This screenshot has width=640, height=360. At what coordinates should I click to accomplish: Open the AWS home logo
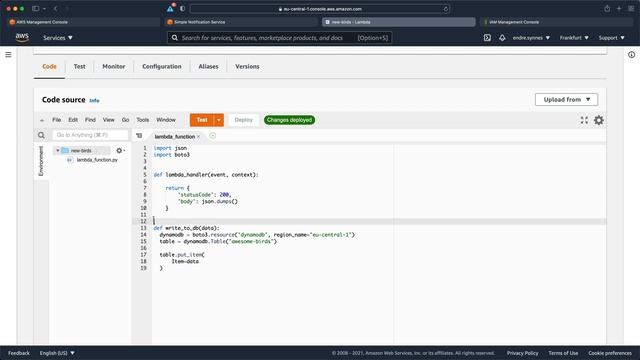click(22, 38)
